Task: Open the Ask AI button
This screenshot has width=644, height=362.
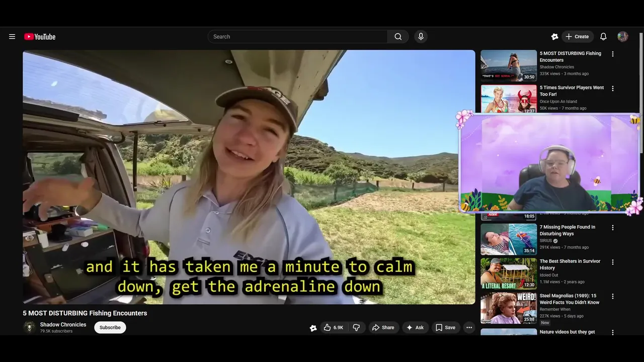Action: pos(415,327)
